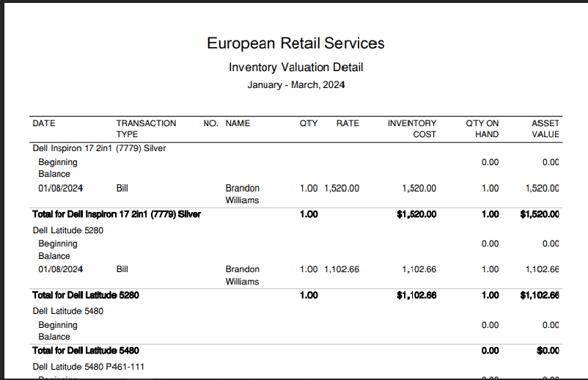This screenshot has height=380, width=588.
Task: Click the QTY column header
Action: [309, 123]
